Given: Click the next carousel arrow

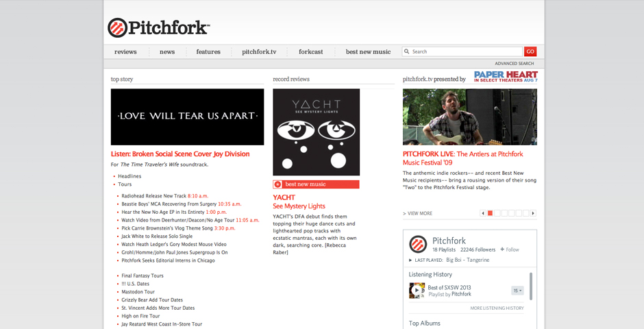Looking at the screenshot, I should [533, 213].
